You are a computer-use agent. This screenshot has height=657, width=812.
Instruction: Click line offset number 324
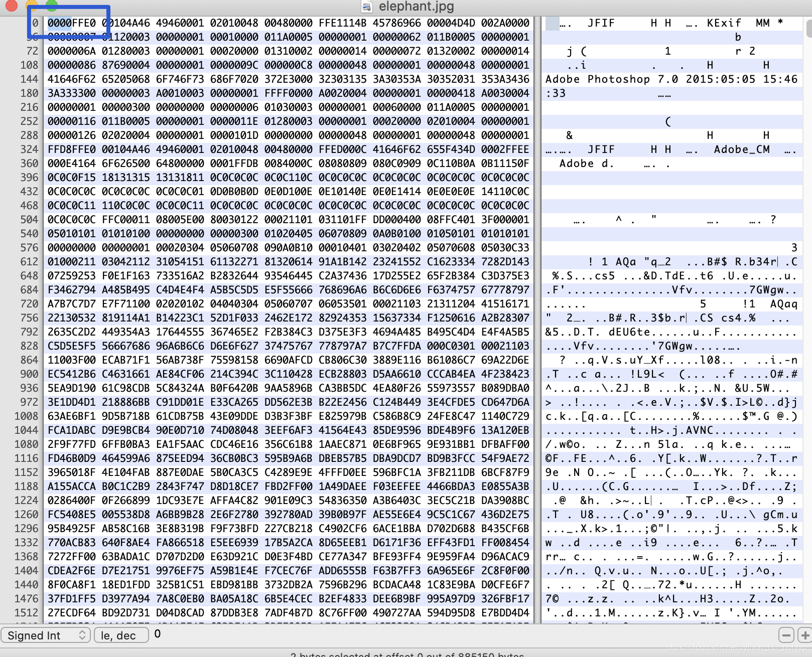[x=29, y=149]
